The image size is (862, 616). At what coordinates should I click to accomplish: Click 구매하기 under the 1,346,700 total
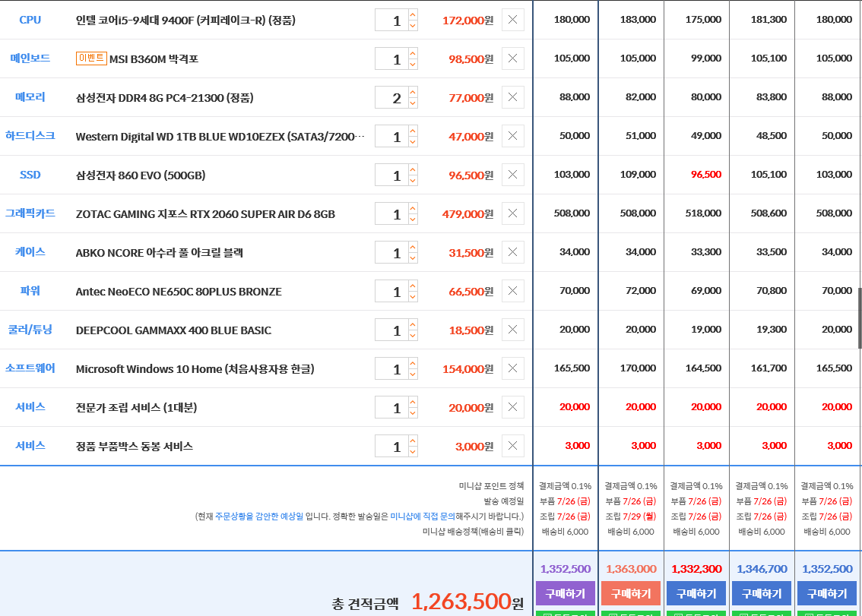coord(762,593)
